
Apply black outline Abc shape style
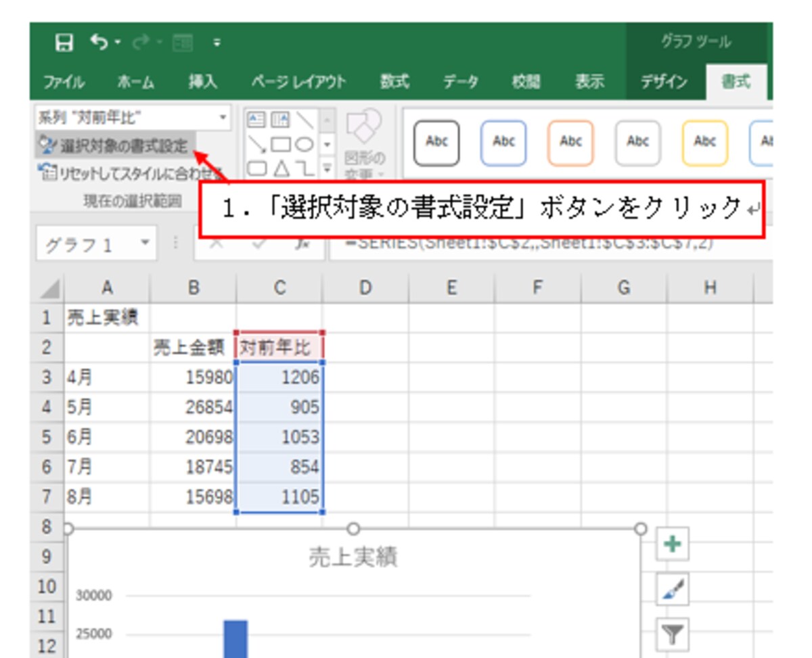click(436, 143)
